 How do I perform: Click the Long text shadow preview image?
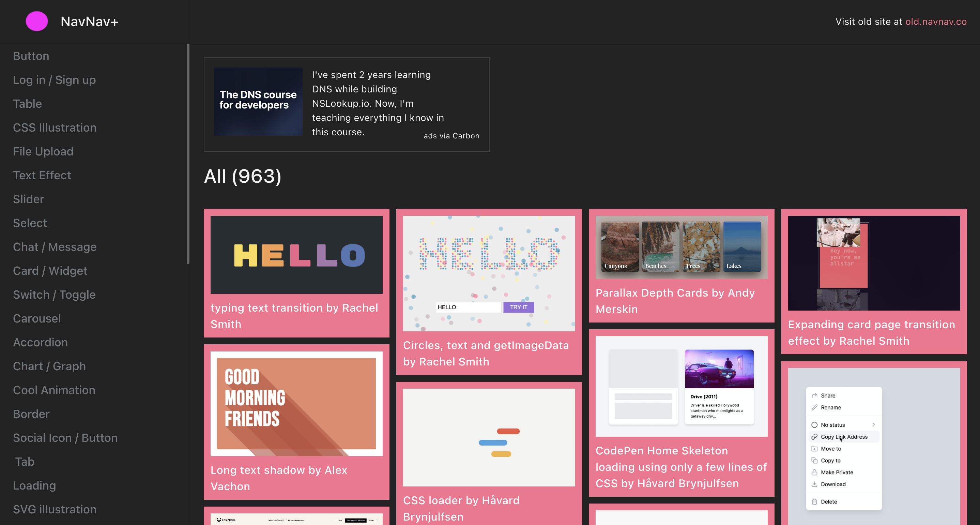click(296, 404)
